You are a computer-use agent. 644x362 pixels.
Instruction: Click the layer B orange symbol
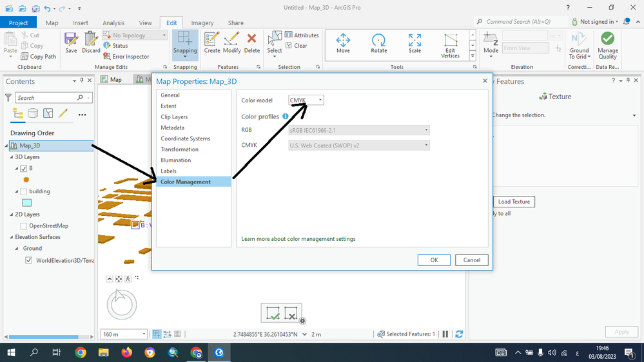[x=26, y=180]
